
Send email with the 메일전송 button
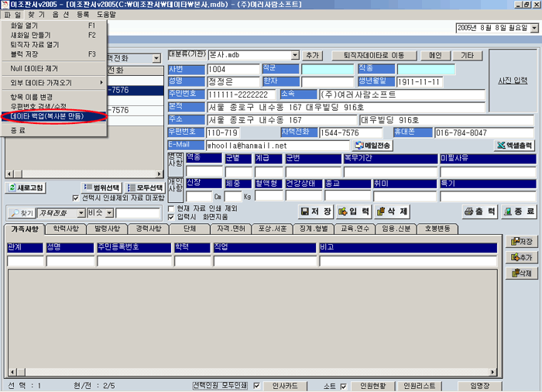pos(373,145)
